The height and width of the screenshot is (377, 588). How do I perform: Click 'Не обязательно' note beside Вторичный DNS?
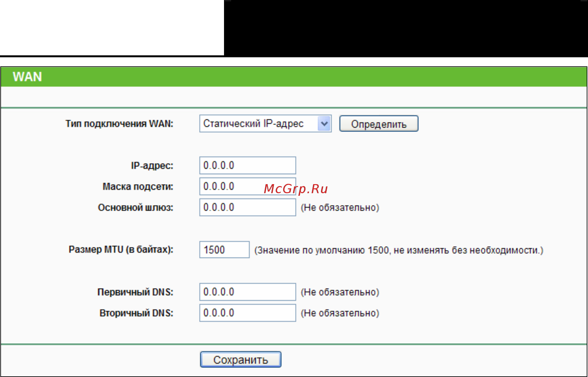340,313
